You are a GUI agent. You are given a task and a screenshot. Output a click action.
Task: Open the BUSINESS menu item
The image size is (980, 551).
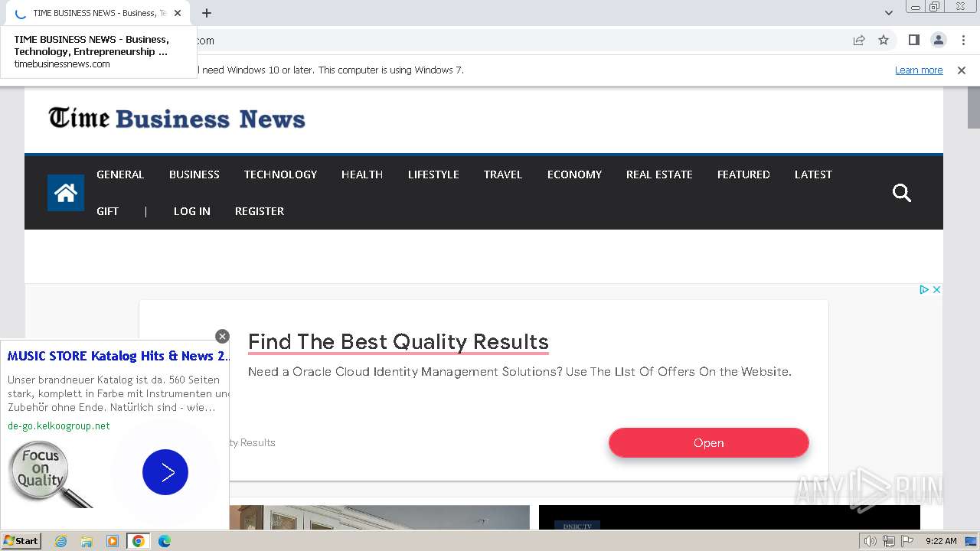coord(194,174)
